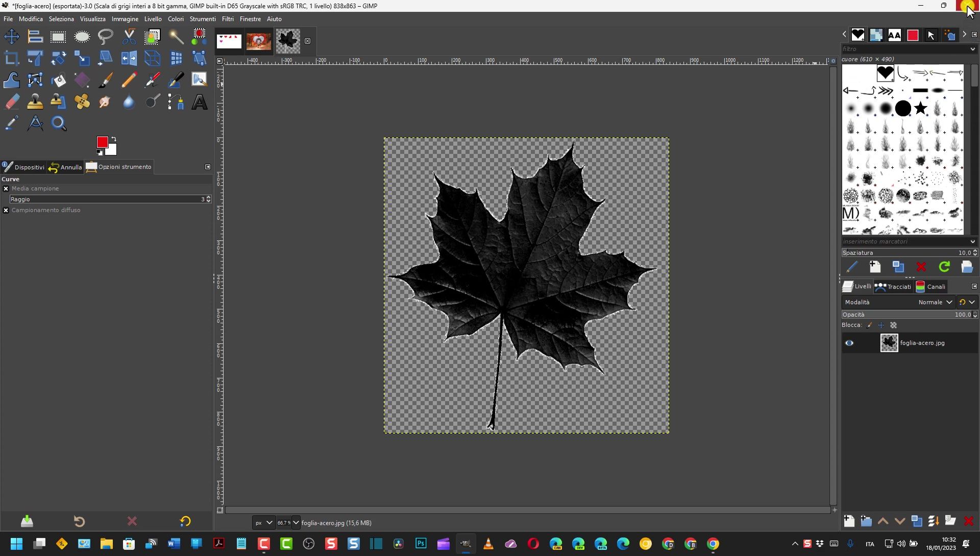Open the Colori menu
980x556 pixels.
[x=176, y=19]
